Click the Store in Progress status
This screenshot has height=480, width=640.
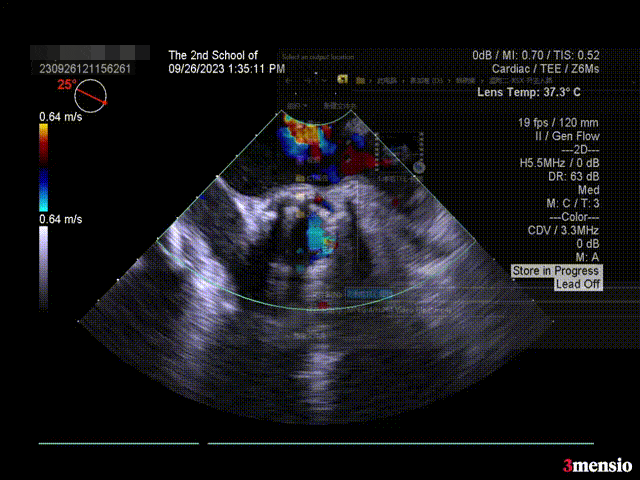(x=555, y=271)
